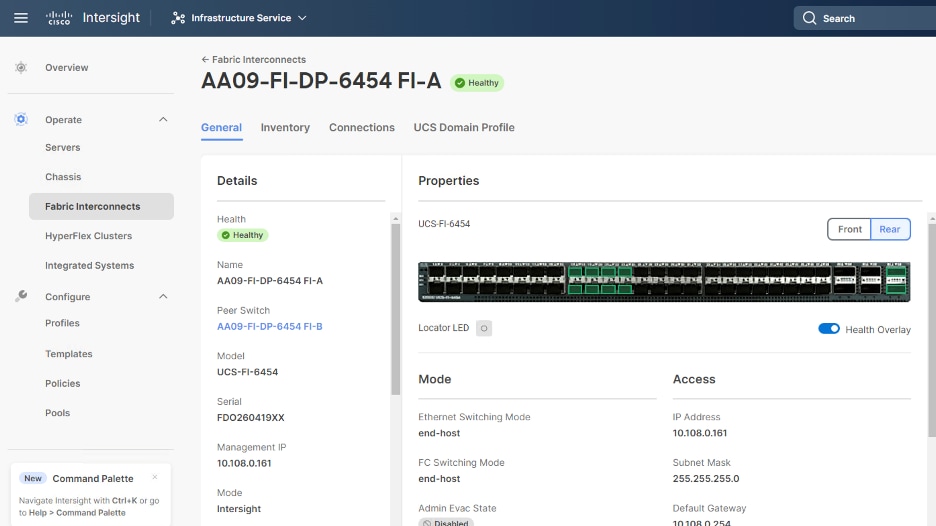
Task: Switch to the UCS Domain Profile tab
Action: (464, 127)
